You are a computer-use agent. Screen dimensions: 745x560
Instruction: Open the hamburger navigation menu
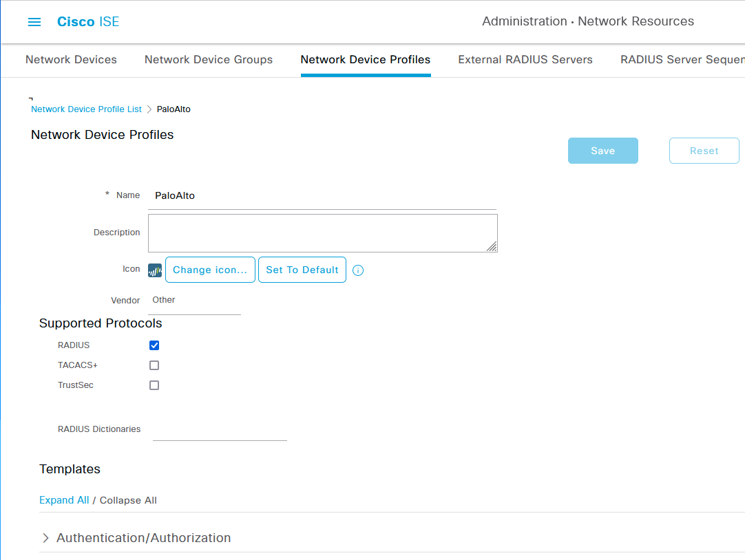[x=34, y=22]
